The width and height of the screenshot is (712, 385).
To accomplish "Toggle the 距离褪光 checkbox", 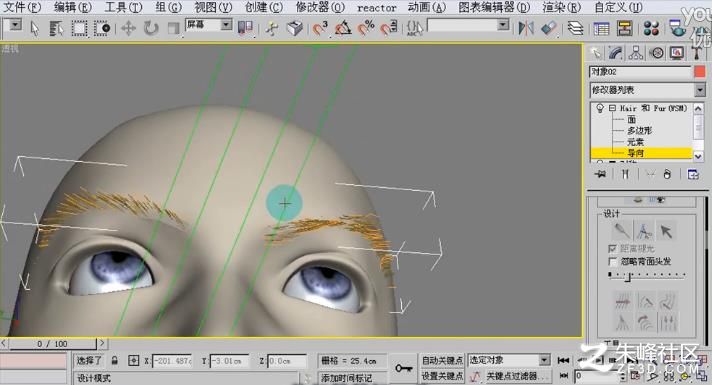I will [x=613, y=249].
